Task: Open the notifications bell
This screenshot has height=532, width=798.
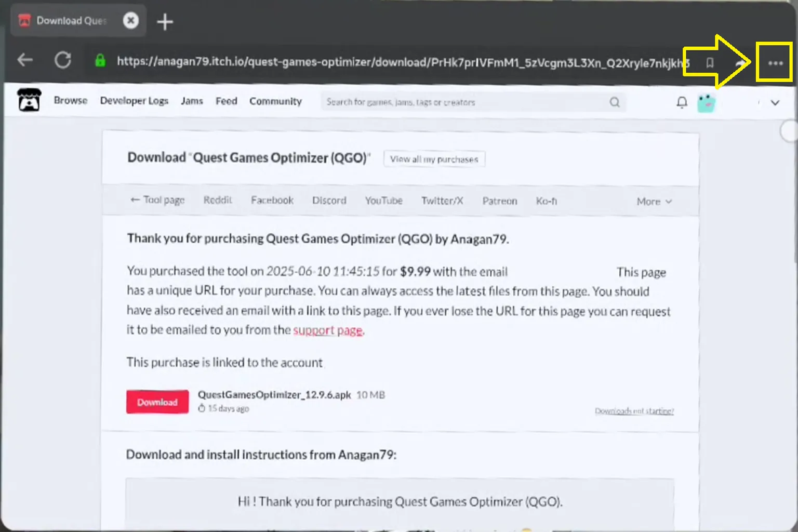Action: coord(682,102)
